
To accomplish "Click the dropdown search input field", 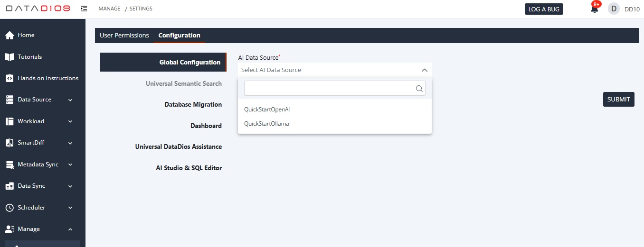I will point(329,88).
